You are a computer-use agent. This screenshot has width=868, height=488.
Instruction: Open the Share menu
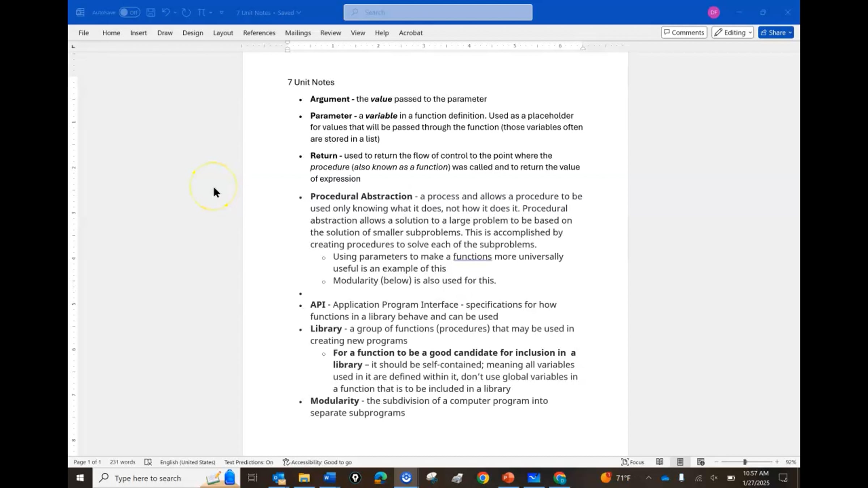tap(775, 32)
